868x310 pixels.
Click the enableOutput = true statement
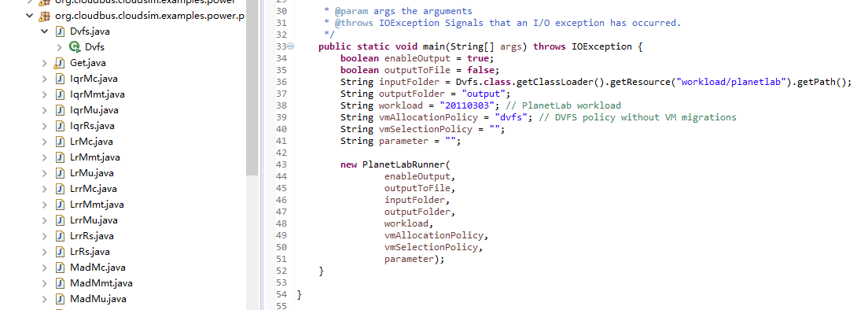[x=416, y=58]
